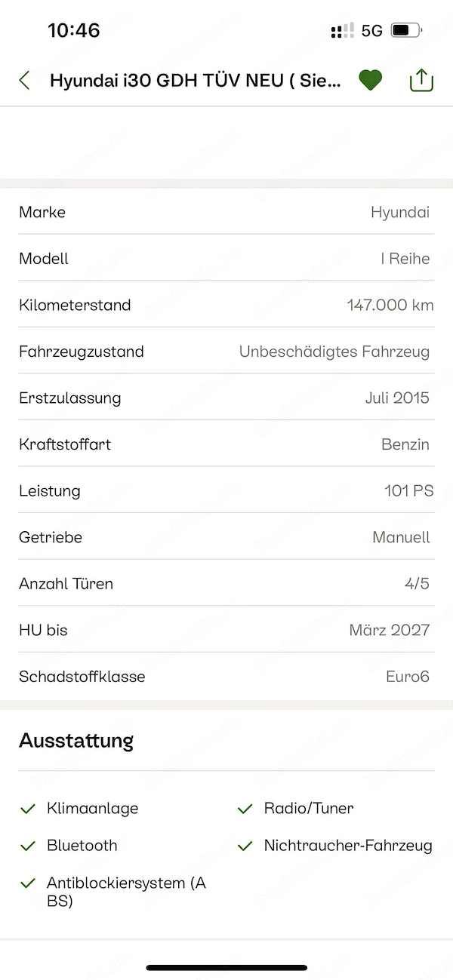Tap the 5G signal indicator
This screenshot has height=980, width=453.
372,31
